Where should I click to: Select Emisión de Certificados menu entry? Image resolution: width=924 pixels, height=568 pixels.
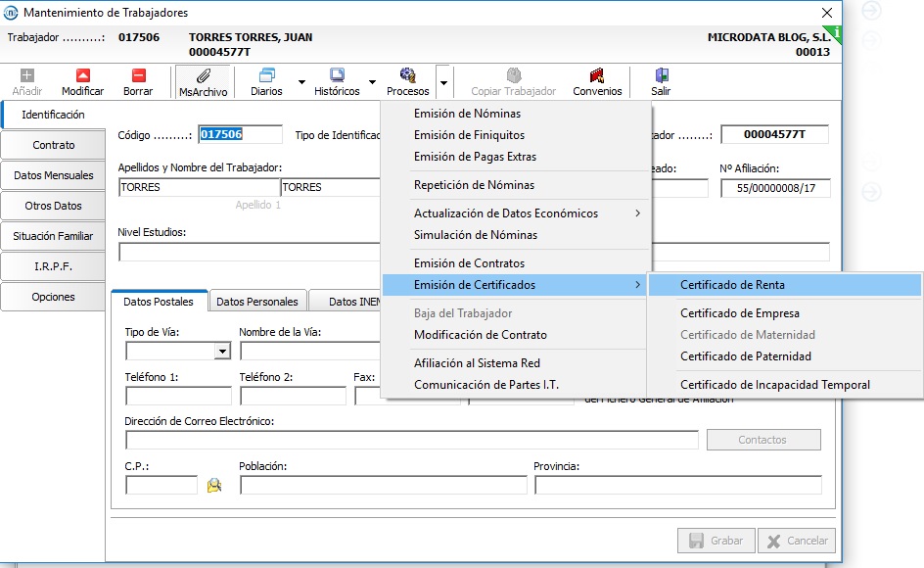pos(516,285)
